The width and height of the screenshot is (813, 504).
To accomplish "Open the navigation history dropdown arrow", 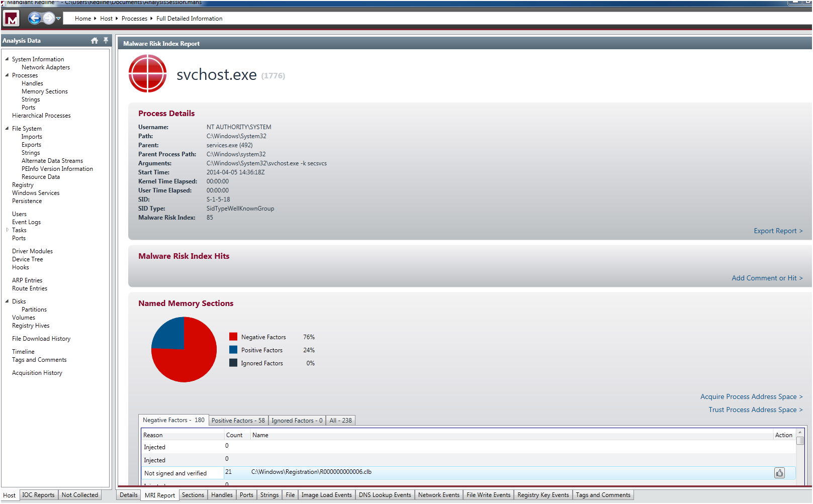I will (59, 19).
